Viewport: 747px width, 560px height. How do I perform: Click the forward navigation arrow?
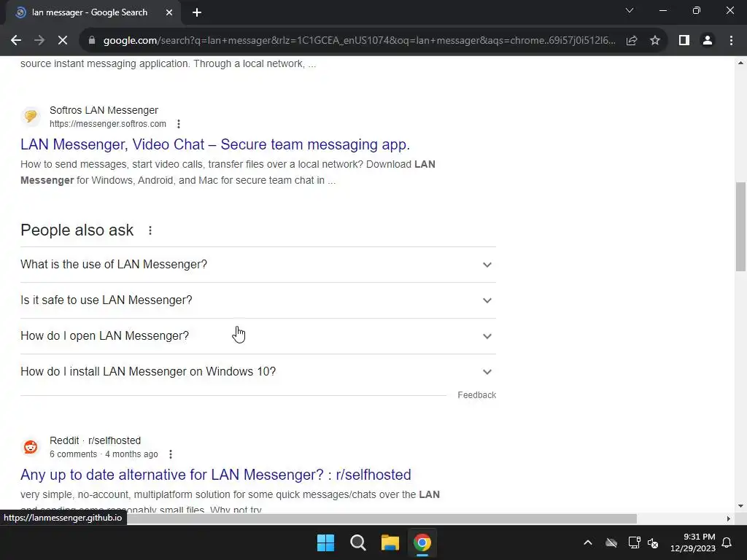(x=39, y=41)
